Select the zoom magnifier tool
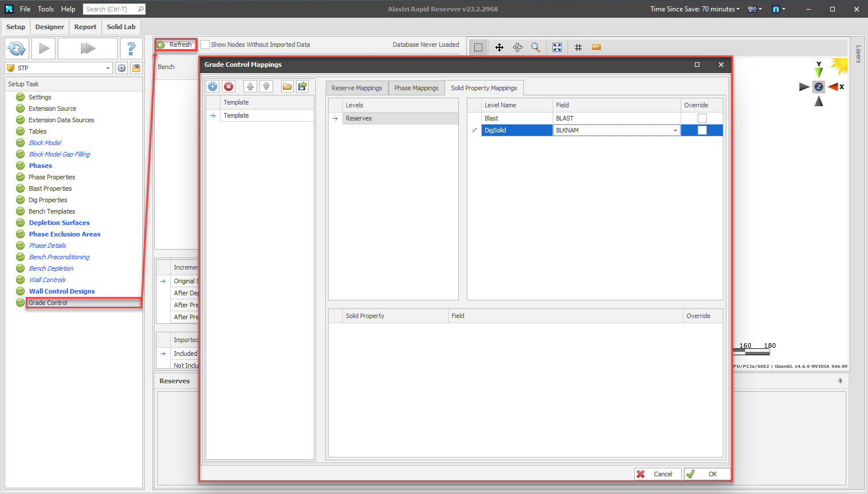 535,47
